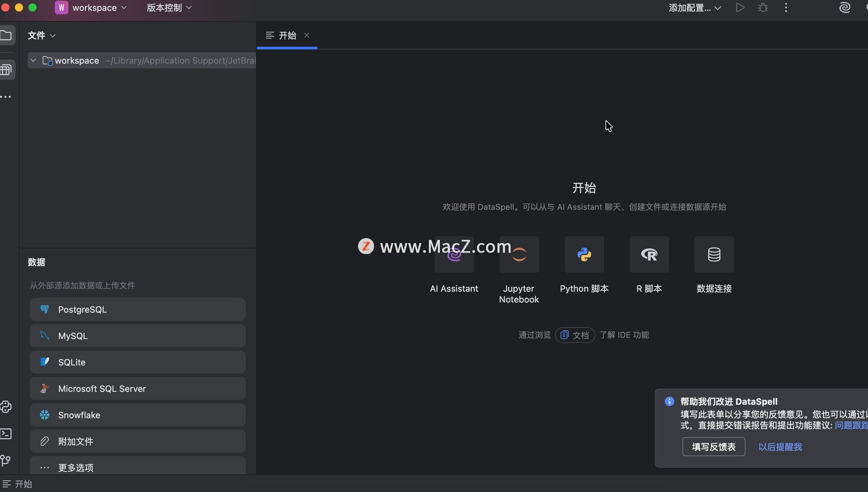
Task: Create an R 脚本 from the welcome tile
Action: [649, 254]
